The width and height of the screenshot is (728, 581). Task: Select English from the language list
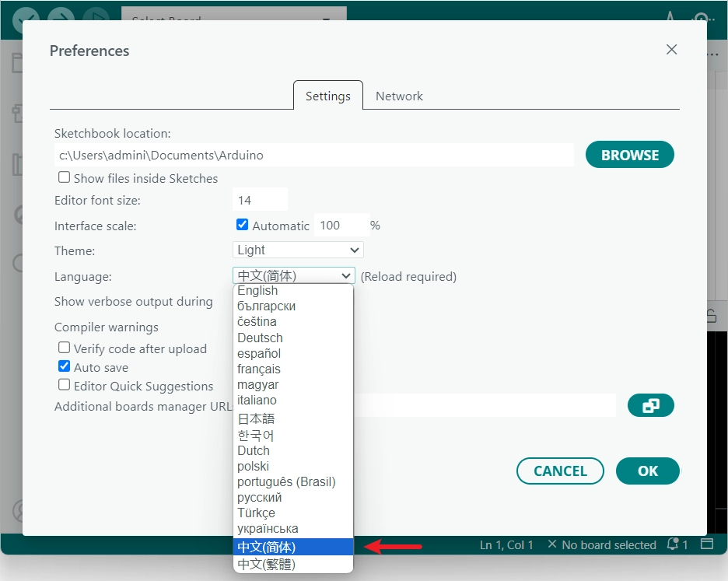[x=257, y=291]
